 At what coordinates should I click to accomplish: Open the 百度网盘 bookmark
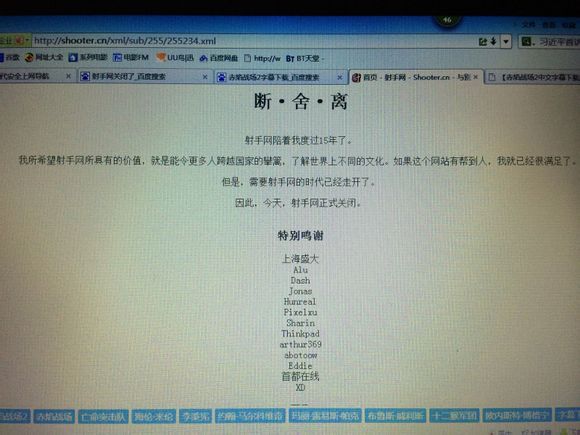tap(219, 58)
